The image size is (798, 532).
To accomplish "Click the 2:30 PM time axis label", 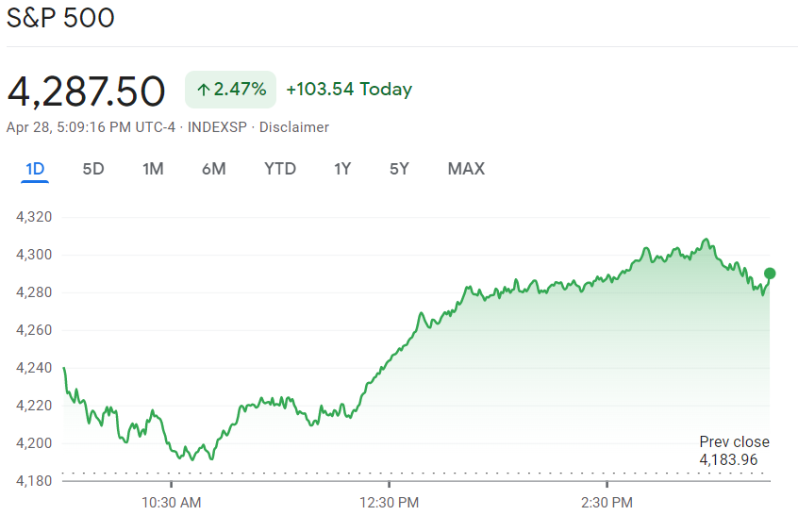I will point(607,503).
